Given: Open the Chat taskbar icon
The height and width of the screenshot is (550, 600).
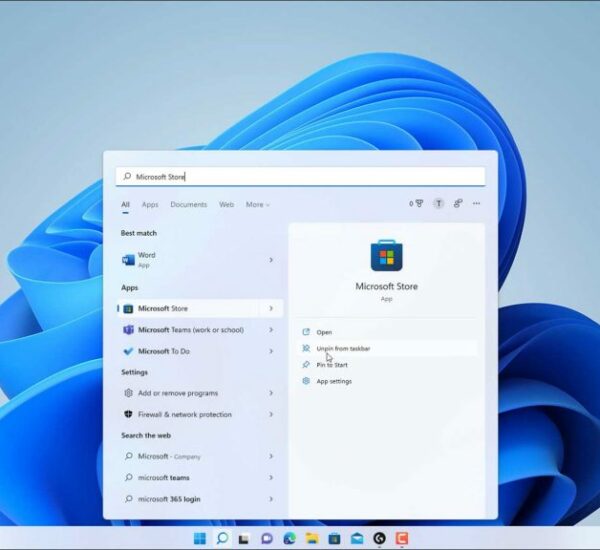Looking at the screenshot, I should point(267,539).
